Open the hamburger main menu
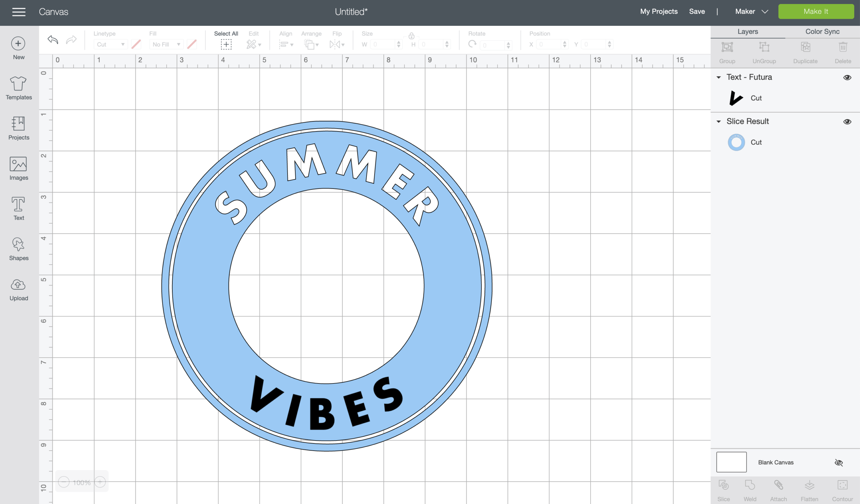The width and height of the screenshot is (860, 504). point(19,12)
